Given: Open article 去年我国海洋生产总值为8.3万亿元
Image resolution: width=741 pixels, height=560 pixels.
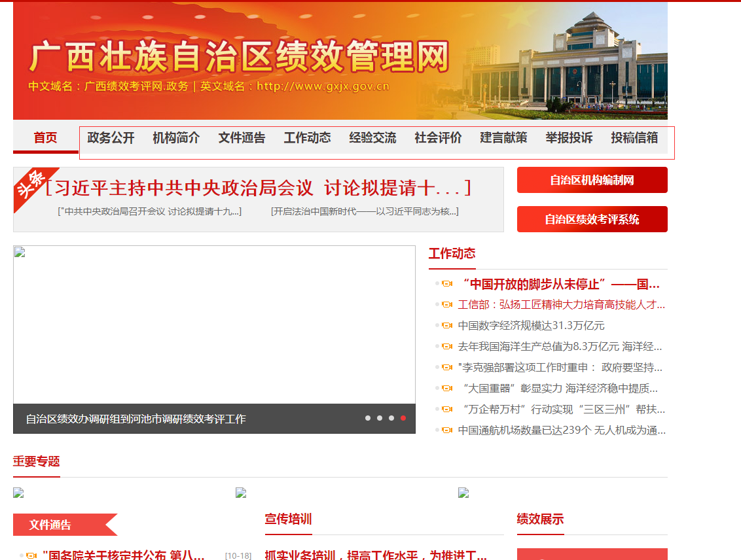Looking at the screenshot, I should (560, 347).
